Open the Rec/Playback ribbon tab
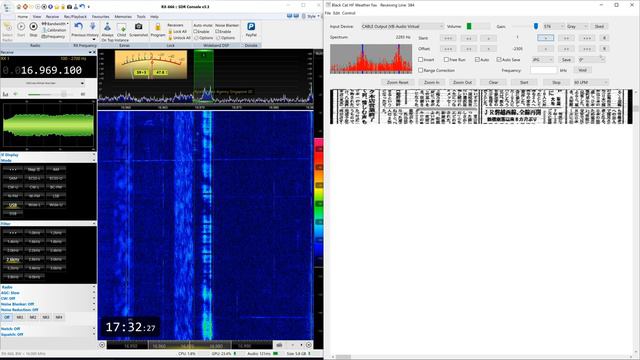Viewport: 640px width, 360px height. [x=75, y=17]
